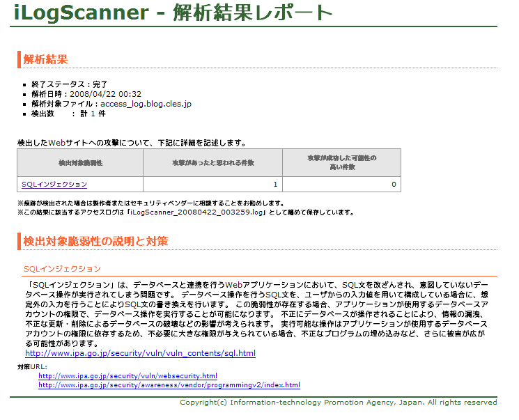Click the table cell showing value 1
Screen dimensions: 519x420
pyautogui.click(x=212, y=184)
